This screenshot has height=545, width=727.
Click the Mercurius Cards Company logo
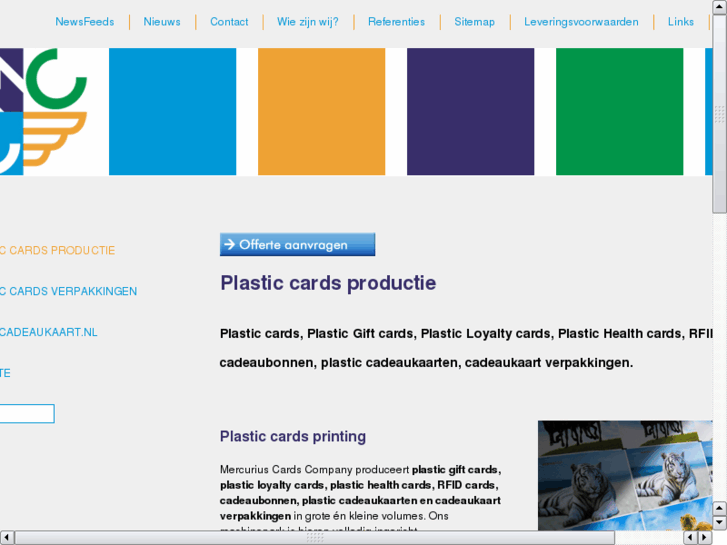coord(43,111)
